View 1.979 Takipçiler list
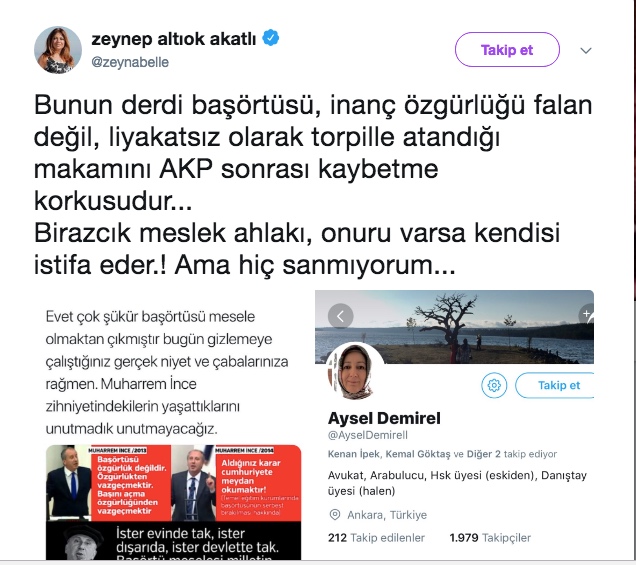The width and height of the screenshot is (636, 565). coord(490,538)
